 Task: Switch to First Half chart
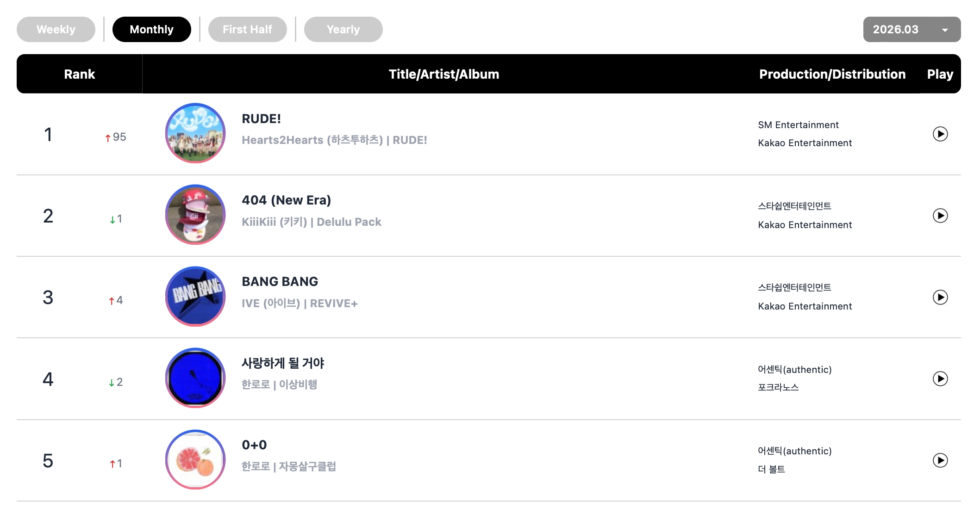[247, 30]
